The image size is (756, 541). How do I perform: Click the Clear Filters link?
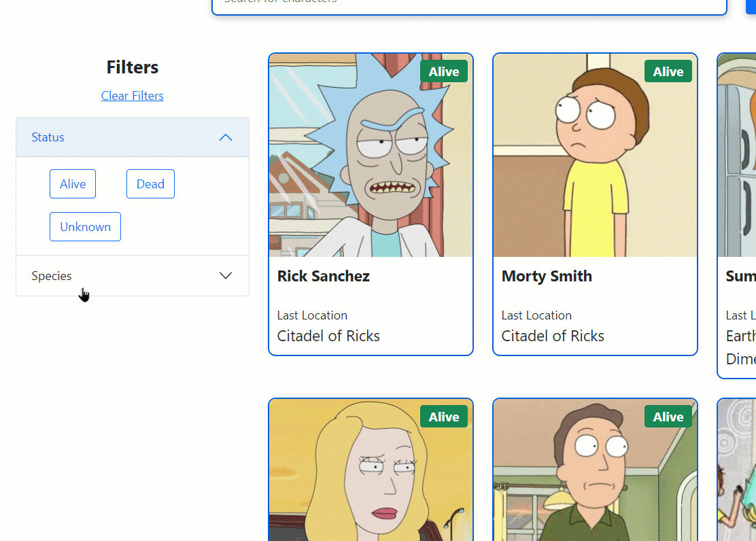click(132, 95)
